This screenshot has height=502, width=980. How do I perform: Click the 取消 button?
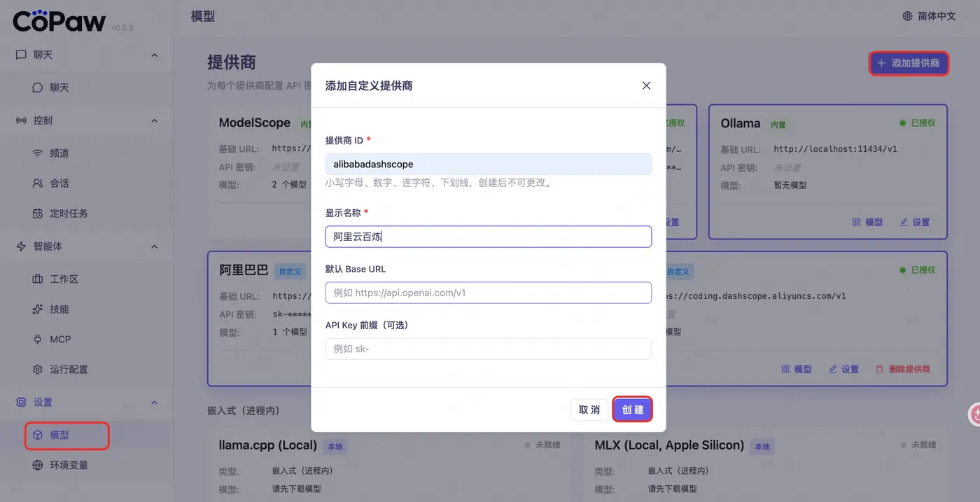589,410
